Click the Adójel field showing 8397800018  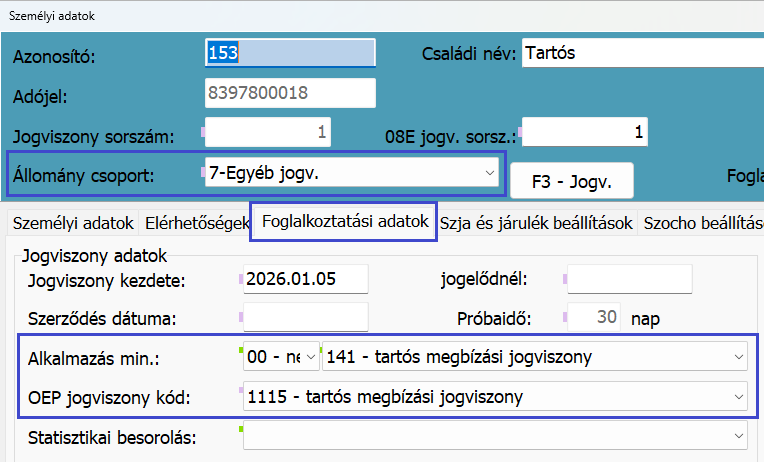[290, 93]
